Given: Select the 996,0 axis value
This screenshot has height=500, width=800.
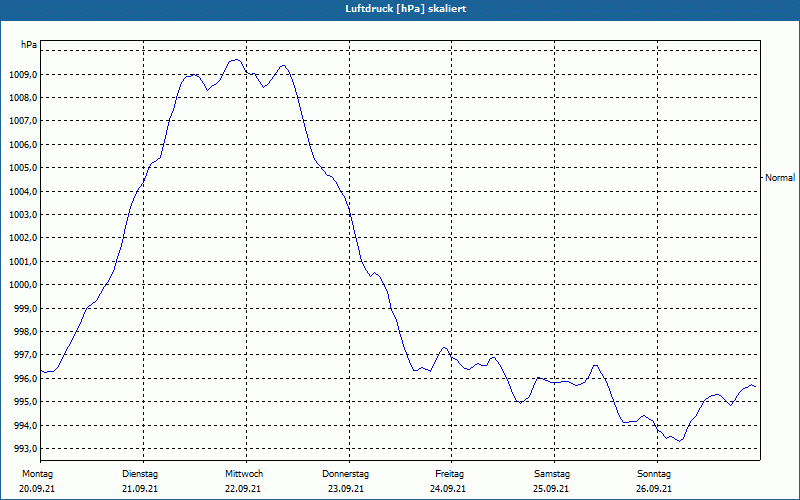Looking at the screenshot, I should (25, 379).
